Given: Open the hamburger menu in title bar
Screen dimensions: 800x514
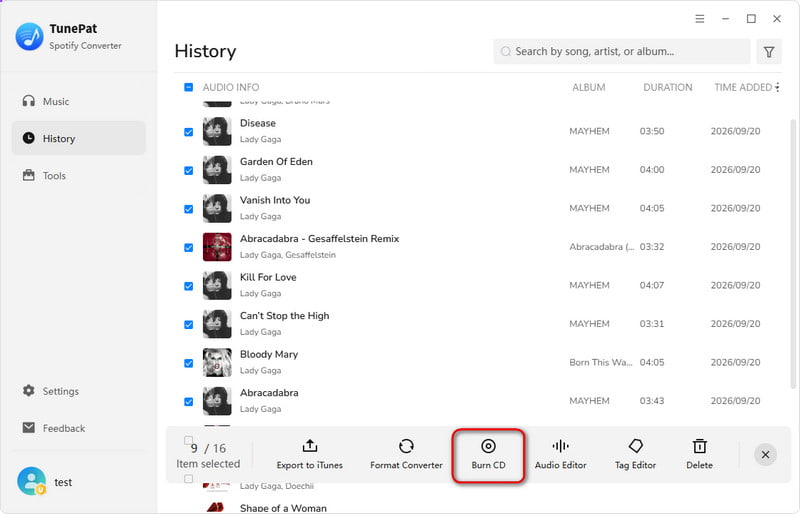Looking at the screenshot, I should pyautogui.click(x=699, y=19).
